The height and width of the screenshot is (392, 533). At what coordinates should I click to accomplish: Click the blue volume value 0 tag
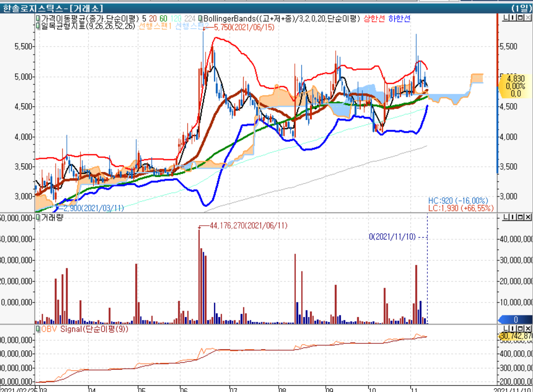coord(516,320)
